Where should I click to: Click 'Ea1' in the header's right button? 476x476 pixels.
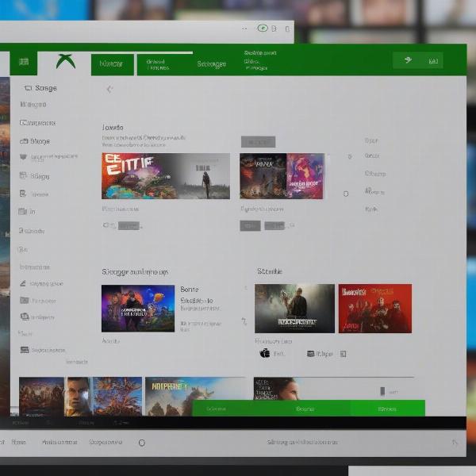(433, 61)
